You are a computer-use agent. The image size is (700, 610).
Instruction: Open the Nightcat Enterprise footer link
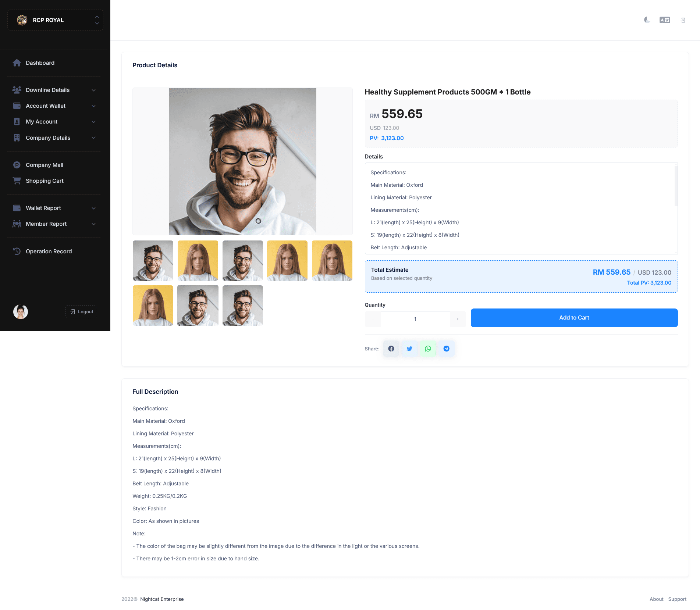162,599
